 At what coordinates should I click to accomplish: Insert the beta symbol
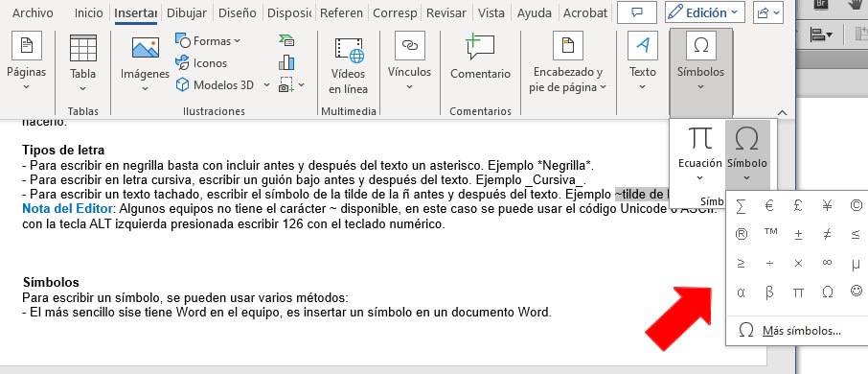click(x=769, y=292)
